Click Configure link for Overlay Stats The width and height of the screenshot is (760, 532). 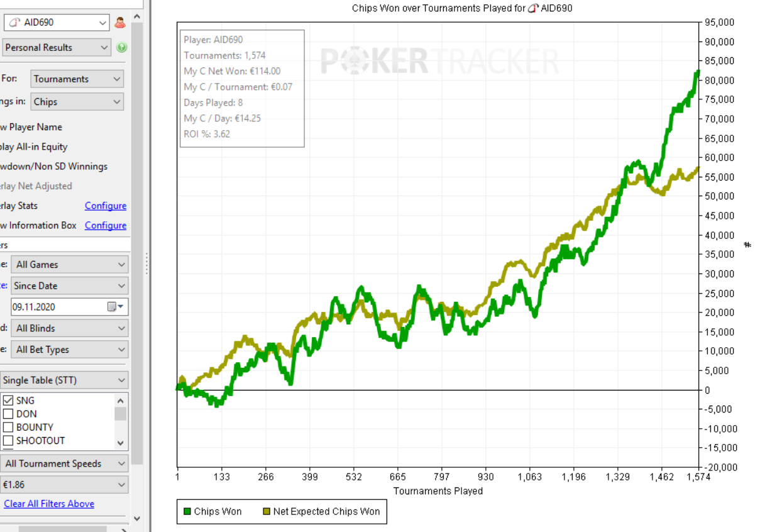(106, 206)
